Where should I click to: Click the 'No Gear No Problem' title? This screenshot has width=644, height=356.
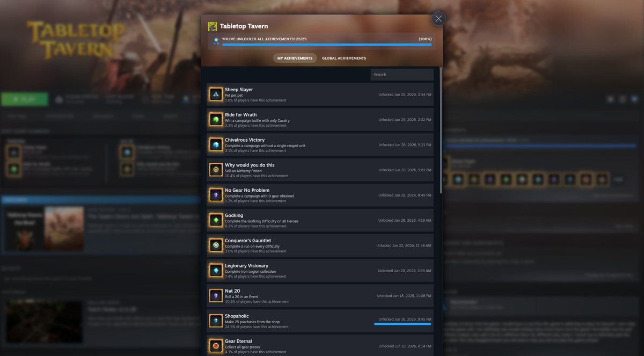pyautogui.click(x=247, y=191)
